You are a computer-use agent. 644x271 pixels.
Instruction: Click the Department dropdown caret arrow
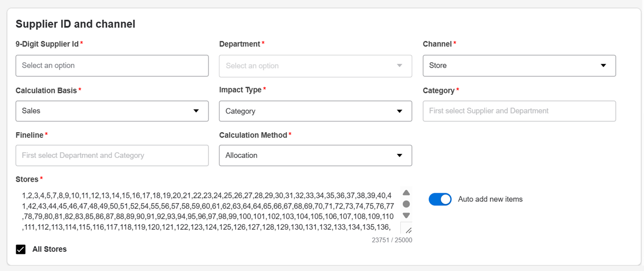400,66
